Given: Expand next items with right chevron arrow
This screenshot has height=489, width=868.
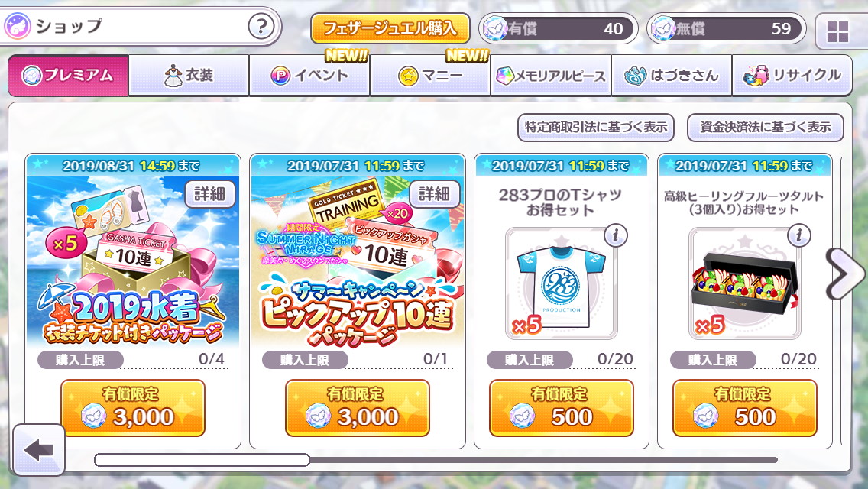Looking at the screenshot, I should click(844, 274).
